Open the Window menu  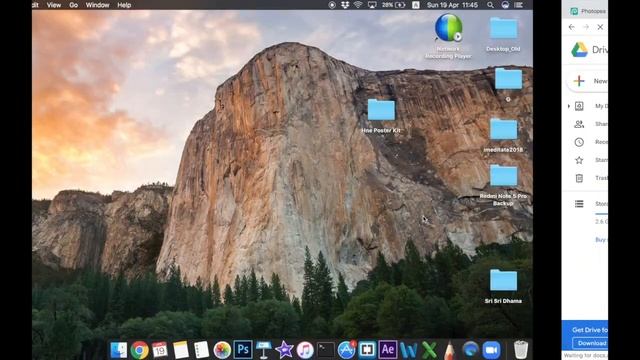click(97, 5)
